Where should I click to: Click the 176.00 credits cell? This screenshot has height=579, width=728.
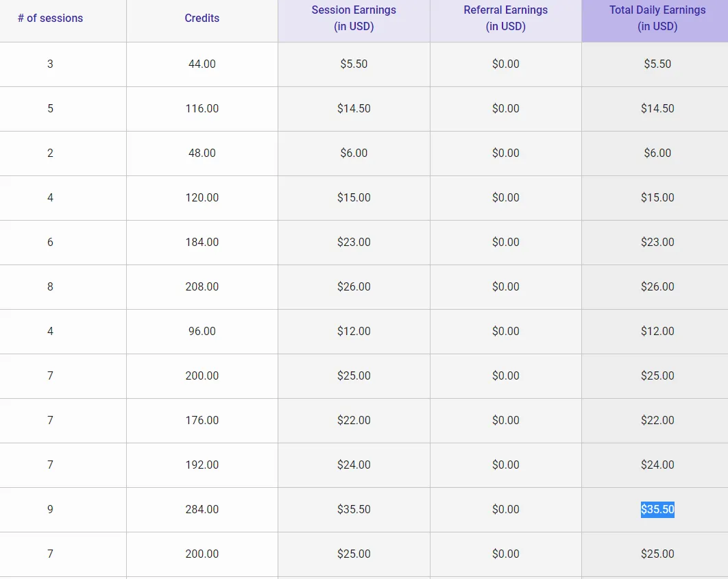pos(202,420)
